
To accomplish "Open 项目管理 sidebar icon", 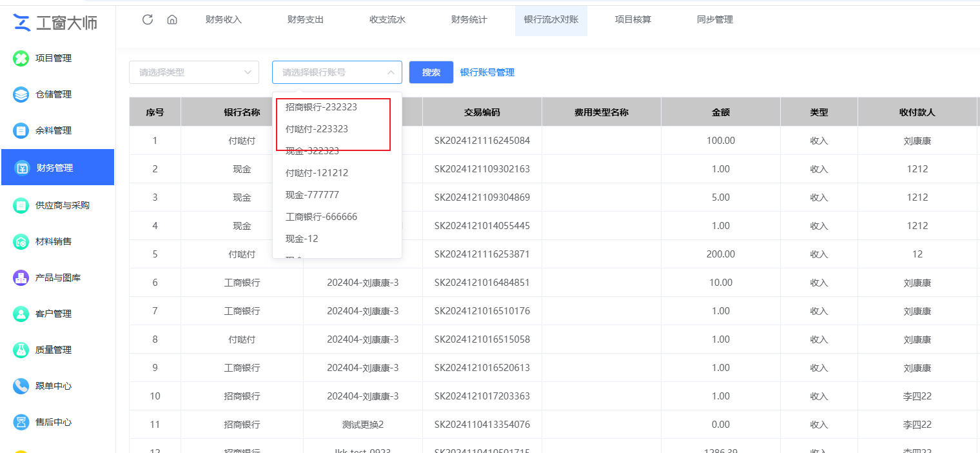I will 21,58.
